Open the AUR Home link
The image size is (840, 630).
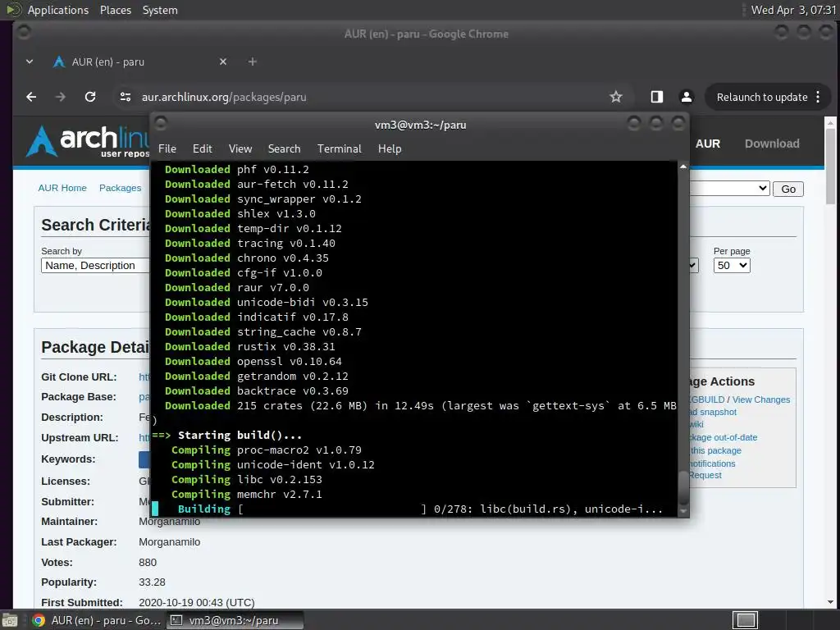(x=62, y=188)
